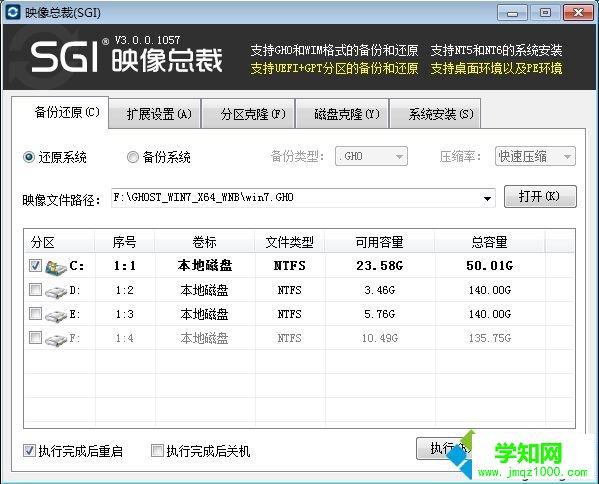Click the 50.01G total capacity cell
Image resolution: width=599 pixels, height=484 pixels.
[489, 266]
